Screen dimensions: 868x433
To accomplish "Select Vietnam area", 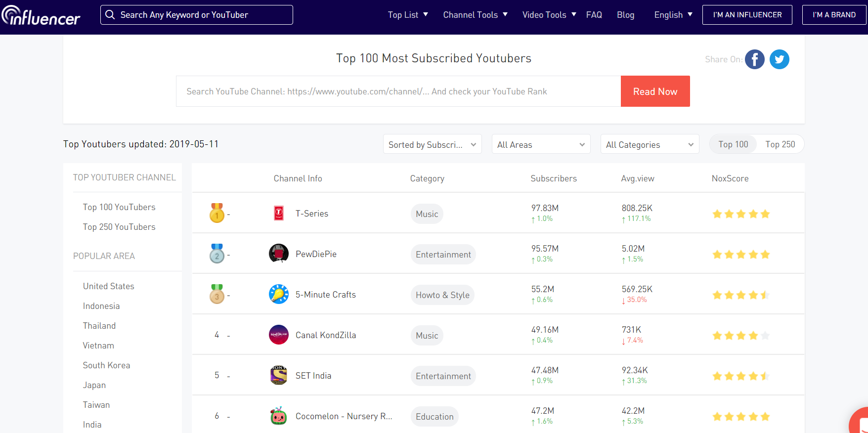I will click(x=98, y=346).
